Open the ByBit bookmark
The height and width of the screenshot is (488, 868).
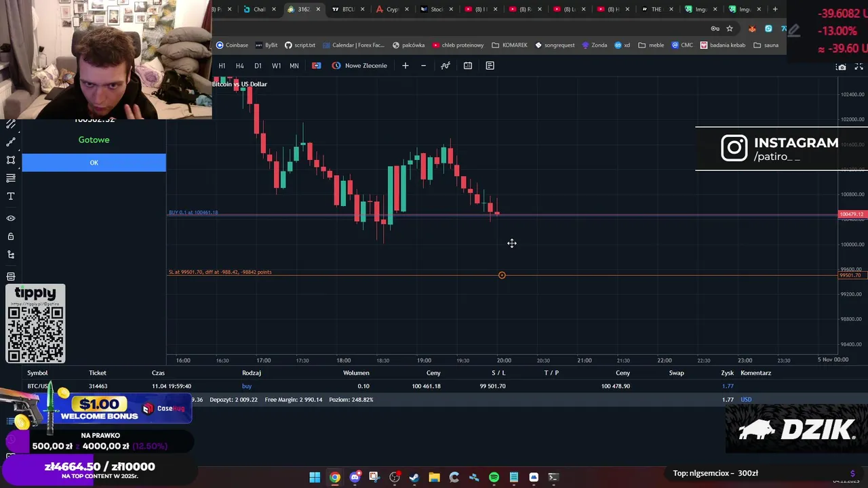coord(266,45)
